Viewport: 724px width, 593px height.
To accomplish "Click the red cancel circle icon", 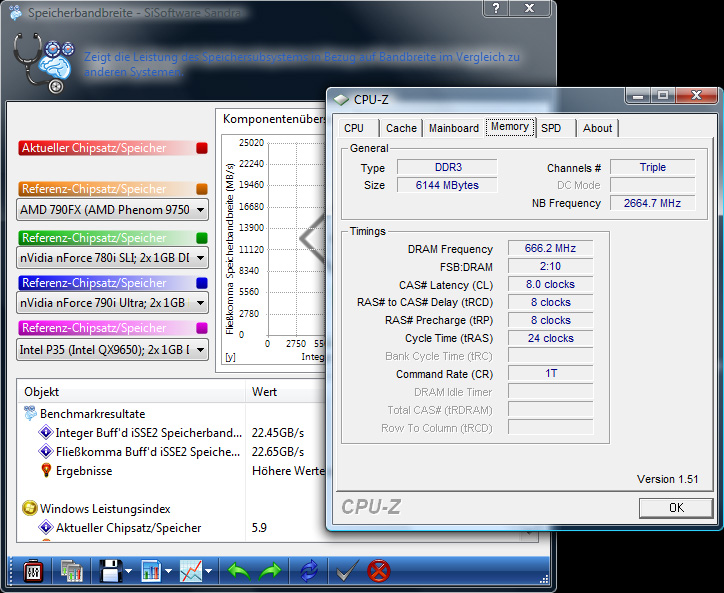I will click(x=379, y=571).
